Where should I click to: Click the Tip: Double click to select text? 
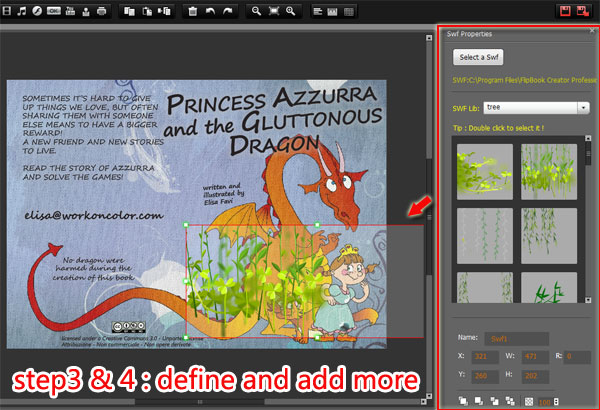pyautogui.click(x=498, y=128)
